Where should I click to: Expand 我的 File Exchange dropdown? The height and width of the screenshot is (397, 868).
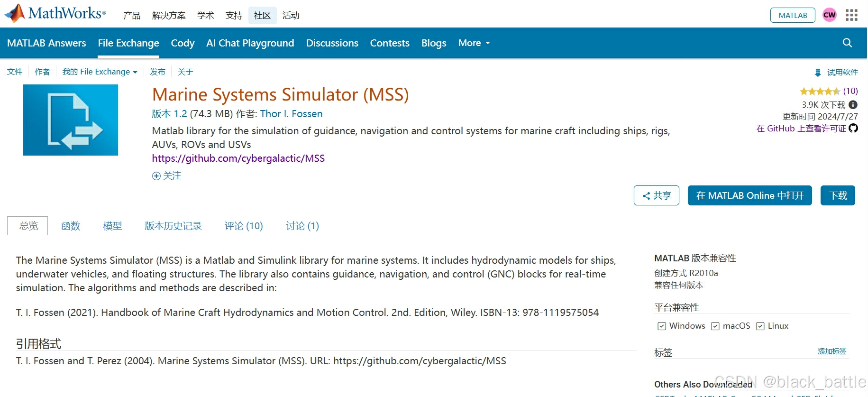click(100, 72)
